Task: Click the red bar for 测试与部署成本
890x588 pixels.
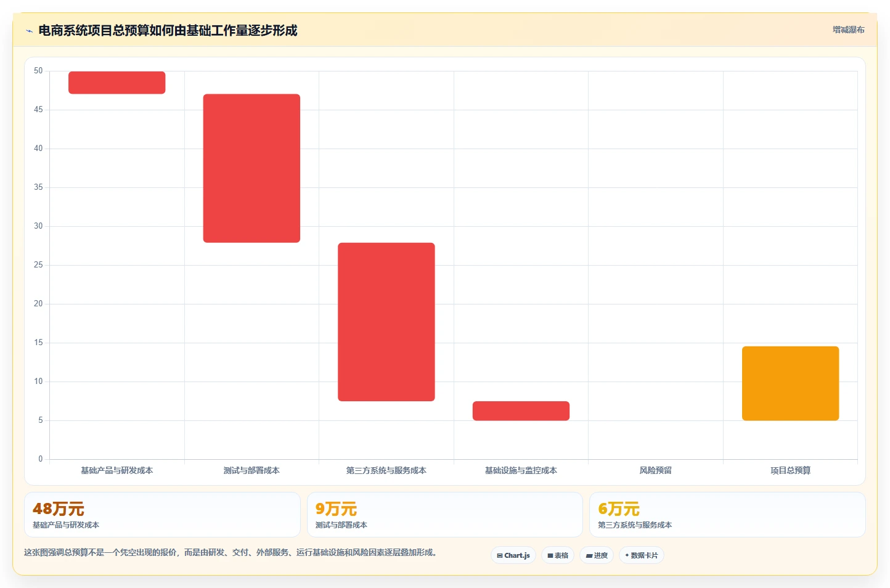Action: (251, 168)
